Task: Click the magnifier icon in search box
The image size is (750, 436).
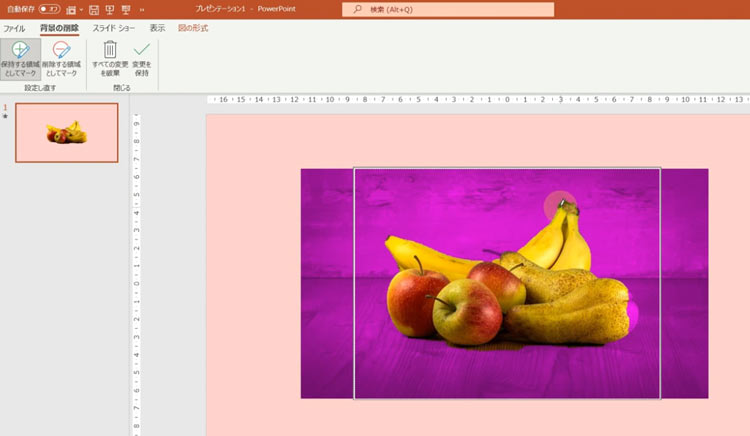Action: [356, 9]
